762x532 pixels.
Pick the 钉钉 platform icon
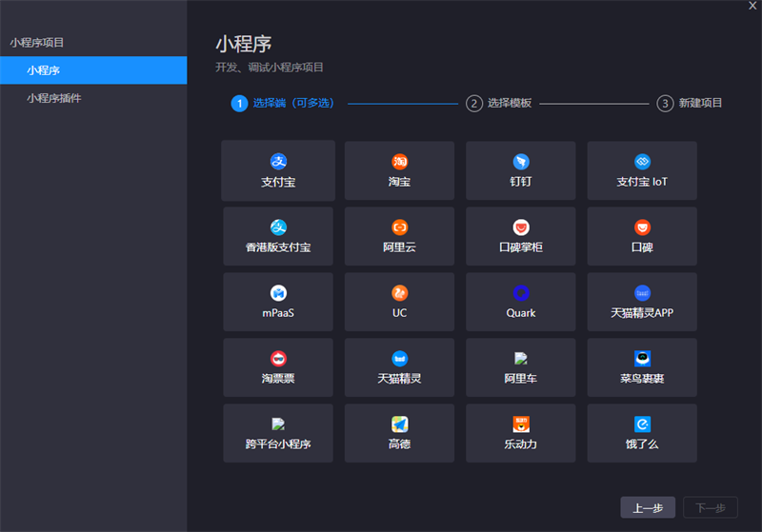(x=521, y=162)
